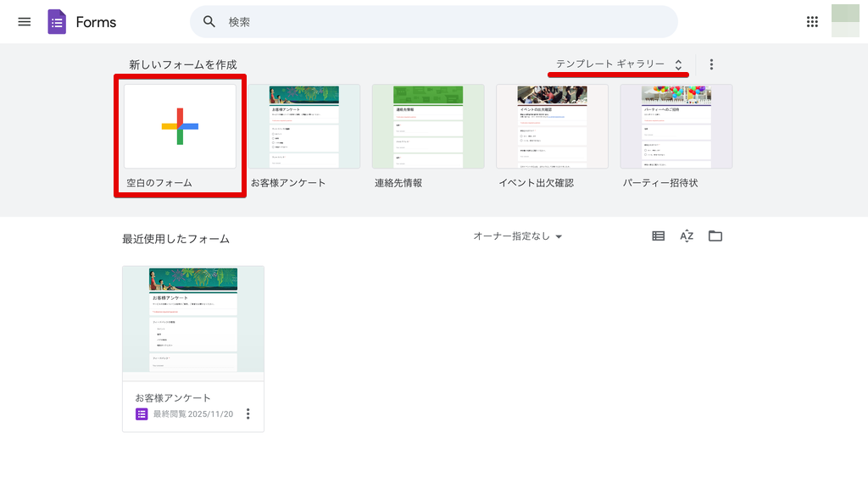Select the イベント出欠確認 template
The height and width of the screenshot is (488, 868).
coord(552,126)
